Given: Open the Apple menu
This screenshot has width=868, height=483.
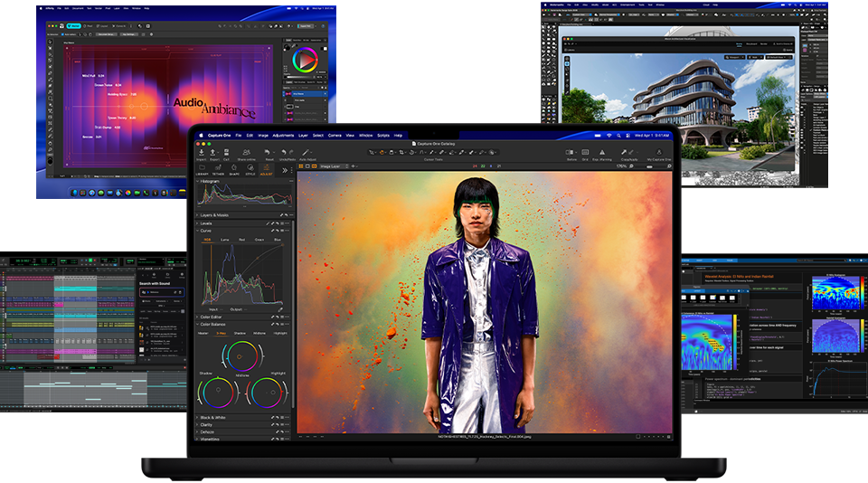Looking at the screenshot, I should 201,135.
